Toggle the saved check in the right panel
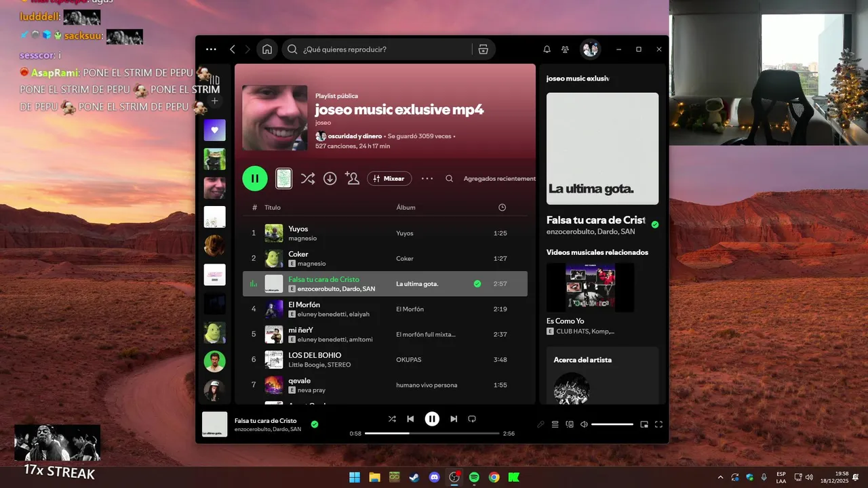This screenshot has height=488, width=868. pyautogui.click(x=654, y=224)
